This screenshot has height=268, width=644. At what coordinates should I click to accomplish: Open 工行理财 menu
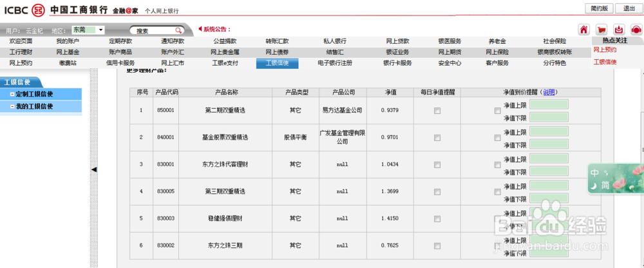click(21, 52)
